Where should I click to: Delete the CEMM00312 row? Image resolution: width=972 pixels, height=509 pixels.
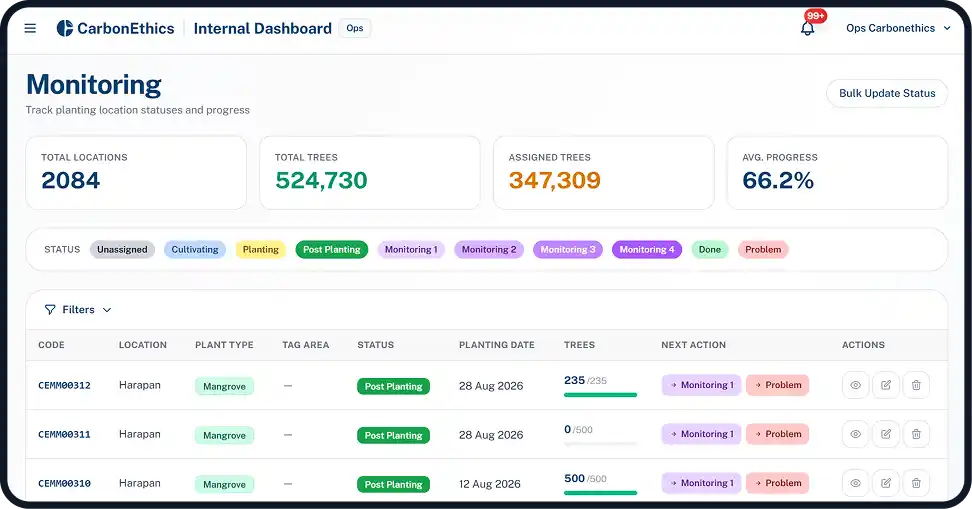(916, 385)
